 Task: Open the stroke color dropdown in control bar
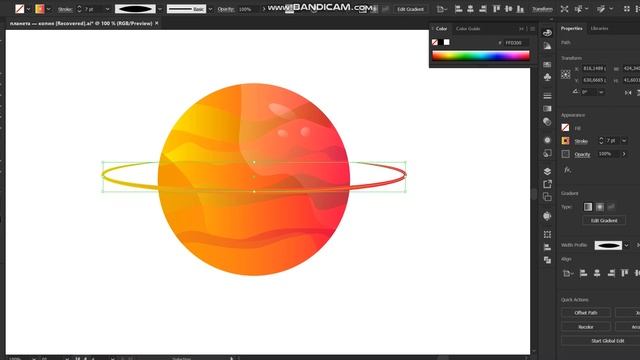point(49,9)
